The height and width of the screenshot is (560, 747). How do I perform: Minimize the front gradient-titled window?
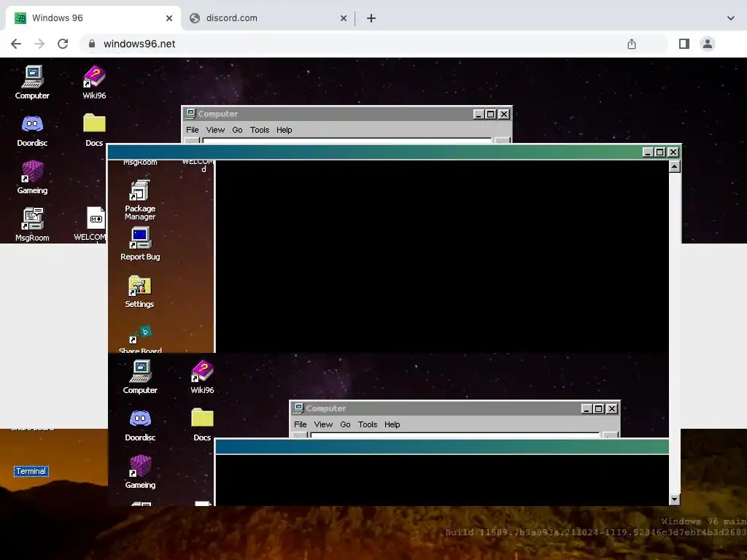pos(648,152)
